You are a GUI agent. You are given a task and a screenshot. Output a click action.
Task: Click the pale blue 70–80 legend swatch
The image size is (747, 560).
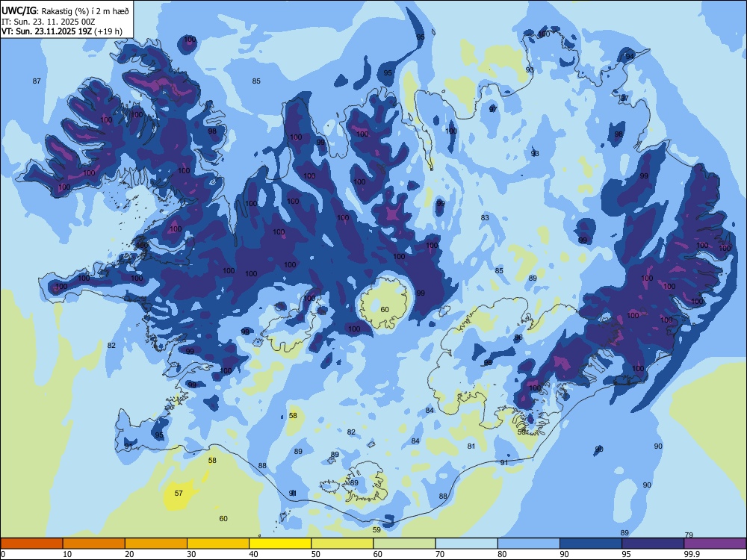click(466, 544)
